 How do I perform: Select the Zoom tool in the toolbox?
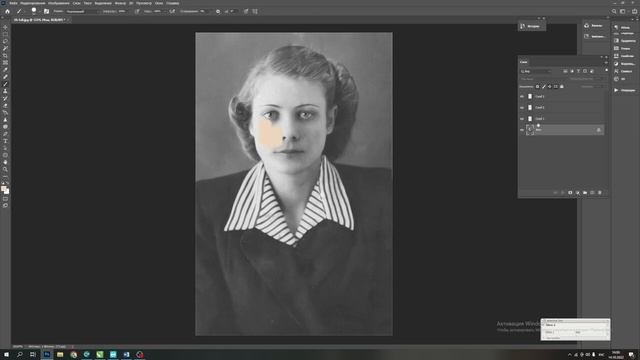pos(5,169)
